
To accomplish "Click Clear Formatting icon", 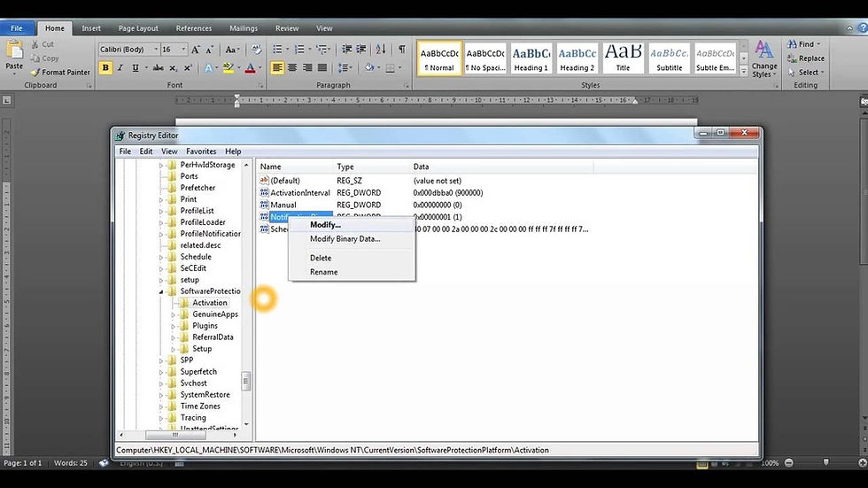I will (256, 50).
